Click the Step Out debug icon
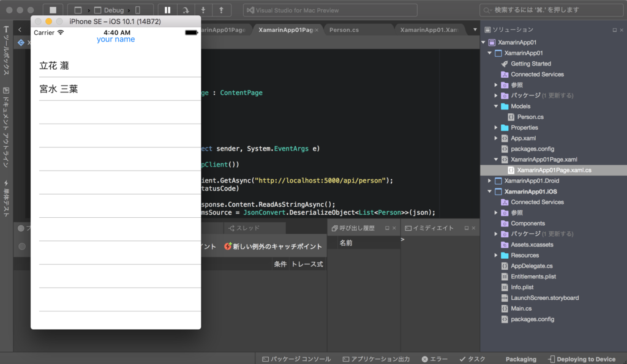The width and height of the screenshot is (627, 364). click(221, 10)
